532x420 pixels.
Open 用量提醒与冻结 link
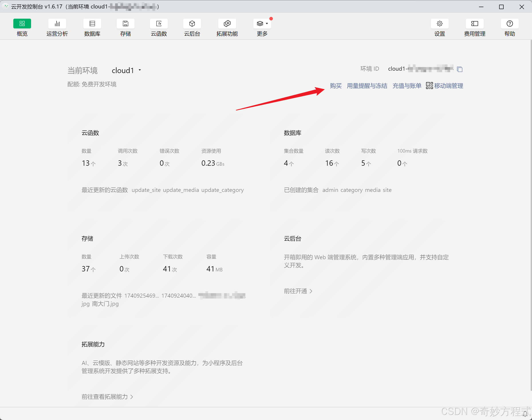coord(367,86)
